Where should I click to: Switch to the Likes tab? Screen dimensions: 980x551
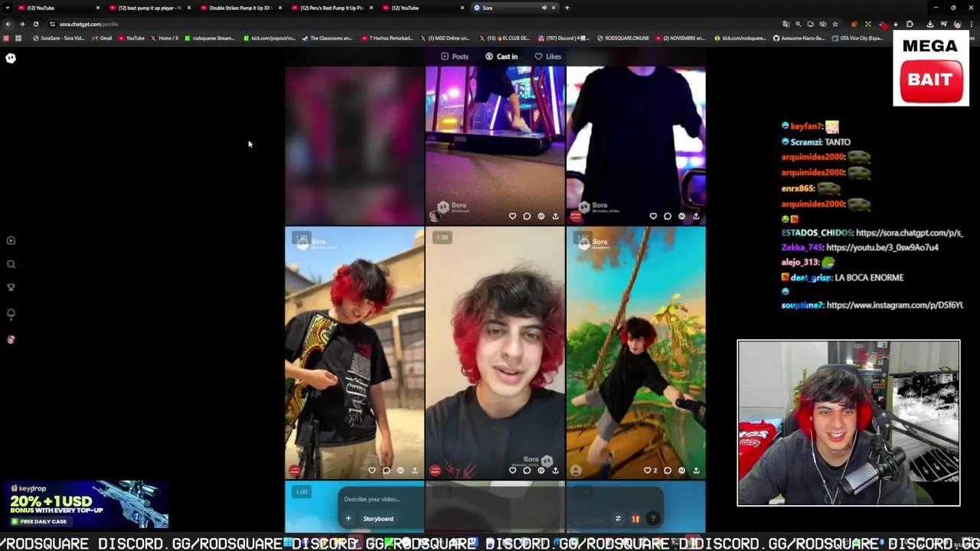tap(548, 57)
